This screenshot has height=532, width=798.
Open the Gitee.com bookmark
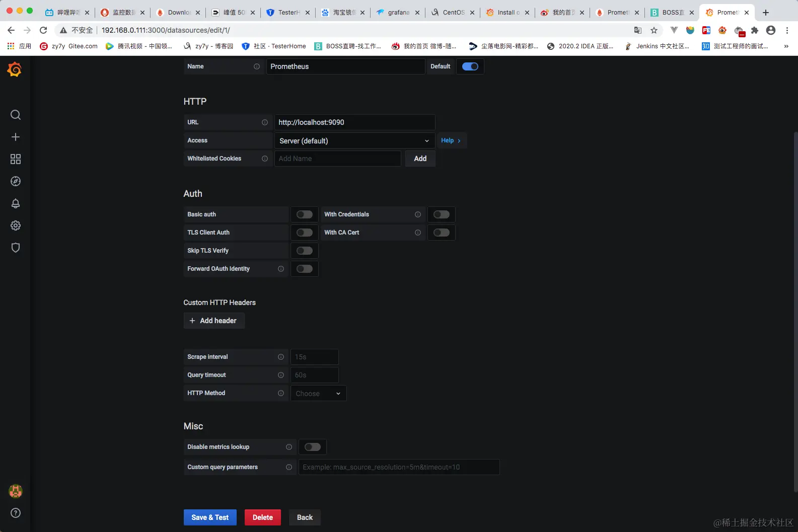click(69, 46)
